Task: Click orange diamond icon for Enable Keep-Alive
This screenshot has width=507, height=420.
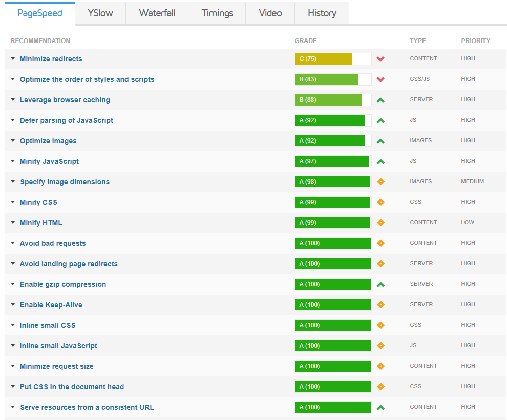Action: point(381,305)
